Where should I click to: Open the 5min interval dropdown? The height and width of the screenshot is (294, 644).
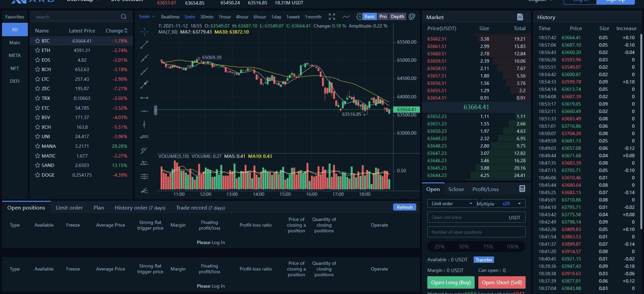pyautogui.click(x=147, y=16)
